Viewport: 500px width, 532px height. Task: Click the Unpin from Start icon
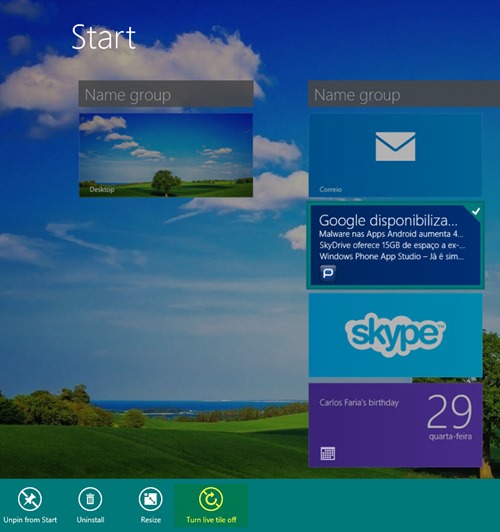pos(30,499)
